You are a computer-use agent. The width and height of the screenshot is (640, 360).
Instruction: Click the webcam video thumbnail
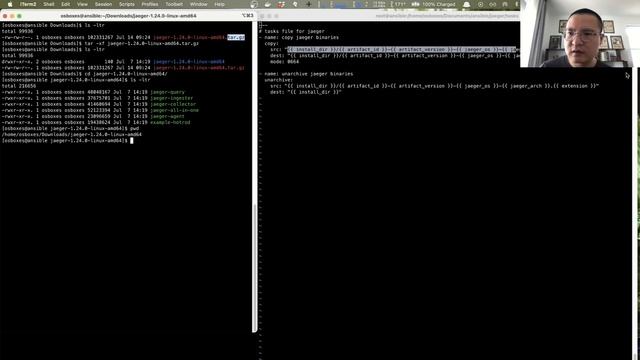click(x=580, y=33)
